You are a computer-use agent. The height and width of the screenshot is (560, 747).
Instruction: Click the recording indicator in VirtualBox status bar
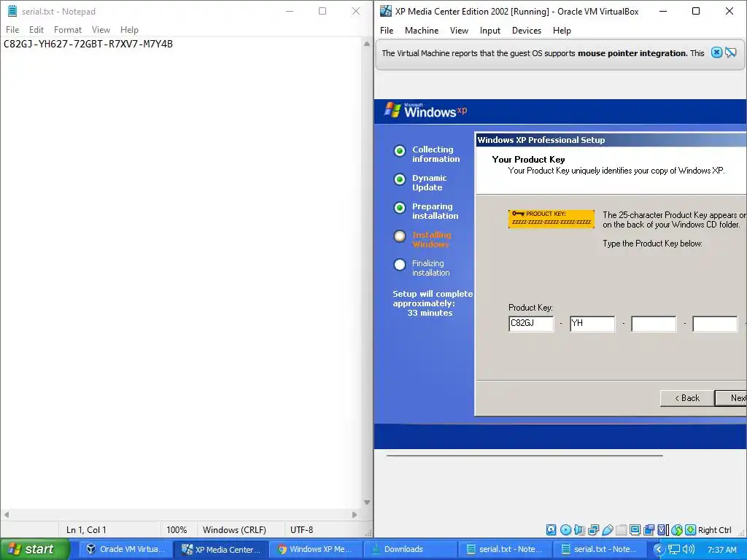[649, 529]
